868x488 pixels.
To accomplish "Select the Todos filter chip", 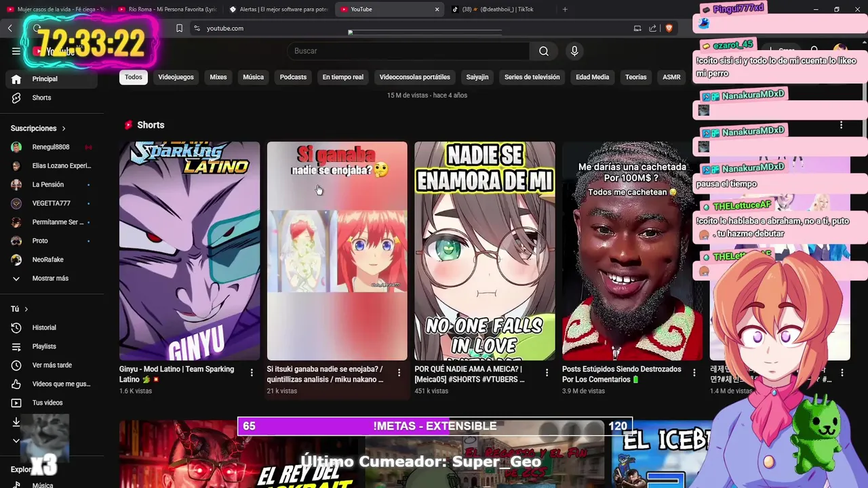I will [134, 77].
